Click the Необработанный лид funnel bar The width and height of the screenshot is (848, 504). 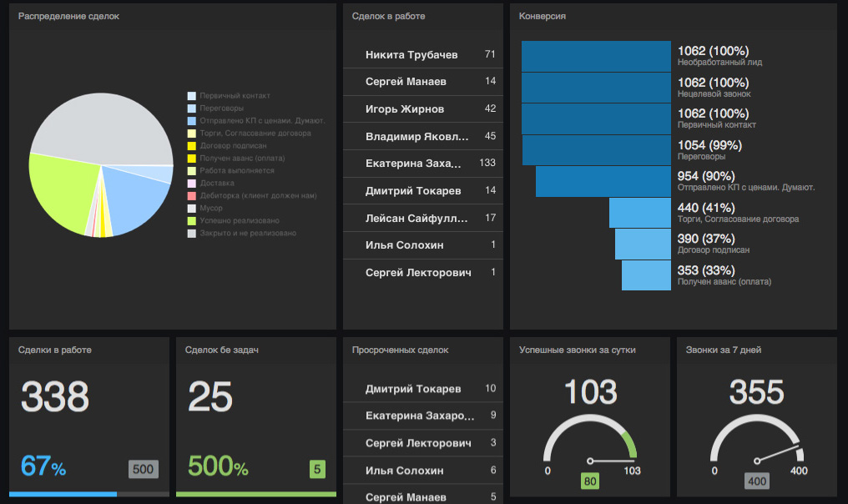click(x=596, y=56)
